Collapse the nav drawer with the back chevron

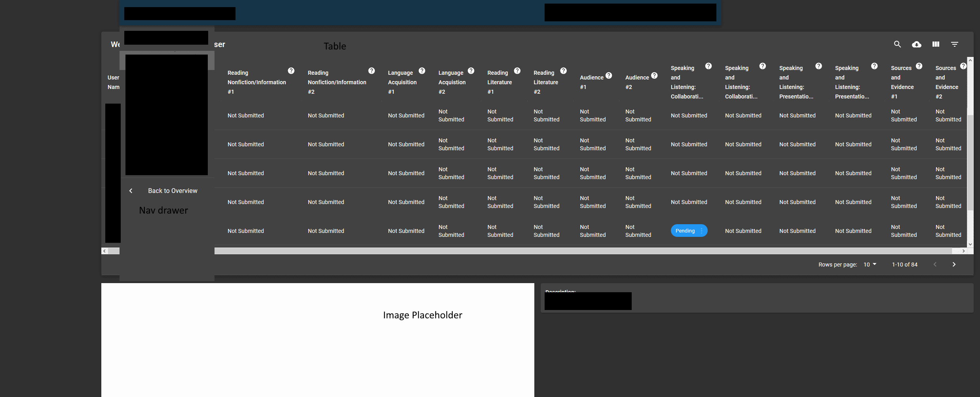[x=131, y=191]
